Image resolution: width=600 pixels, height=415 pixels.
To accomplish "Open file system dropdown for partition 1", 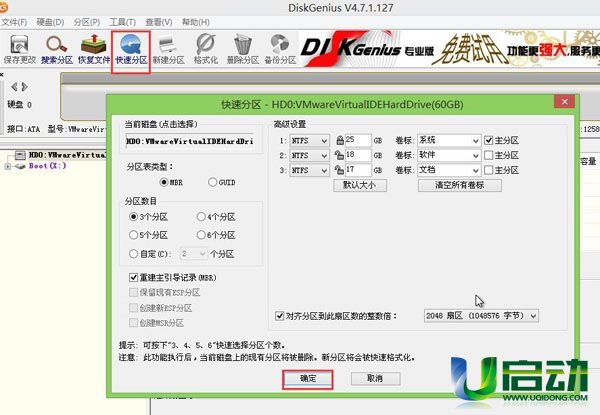I will pyautogui.click(x=309, y=141).
